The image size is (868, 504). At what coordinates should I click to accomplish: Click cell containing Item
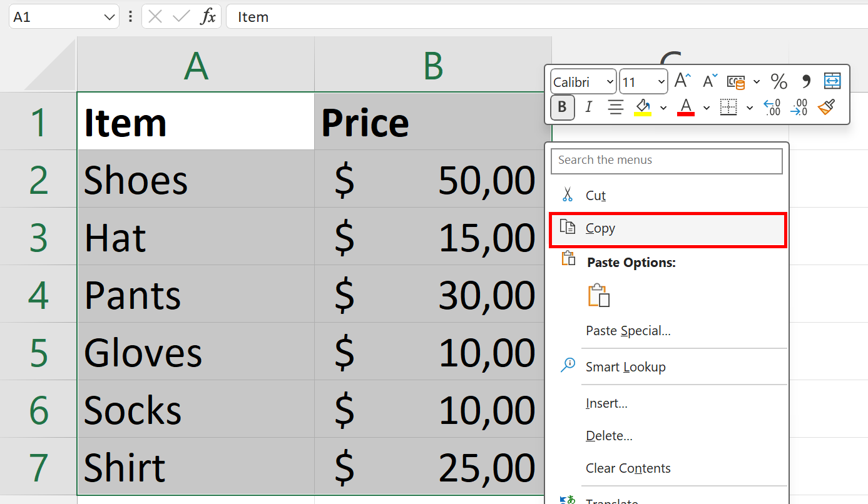point(196,121)
